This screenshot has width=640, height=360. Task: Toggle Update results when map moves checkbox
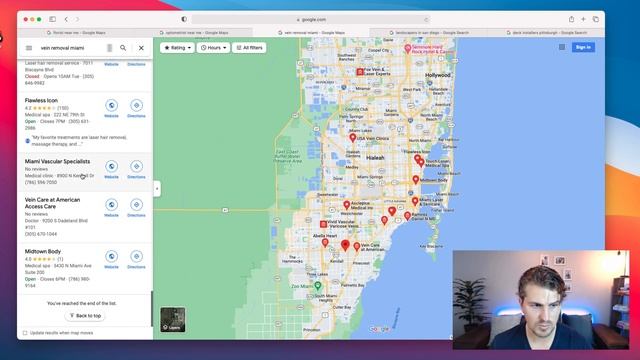tap(25, 333)
